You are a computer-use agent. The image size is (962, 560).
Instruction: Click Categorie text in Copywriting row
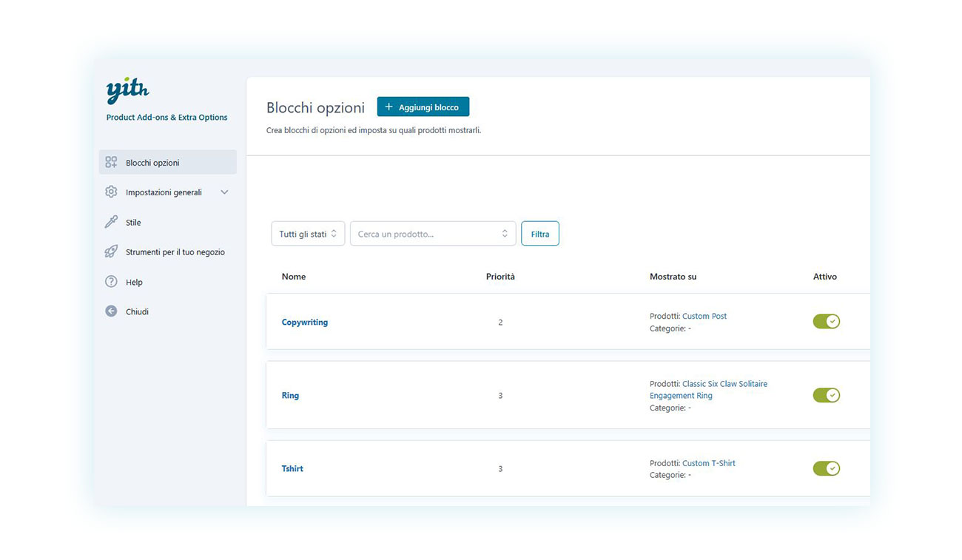[670, 328]
